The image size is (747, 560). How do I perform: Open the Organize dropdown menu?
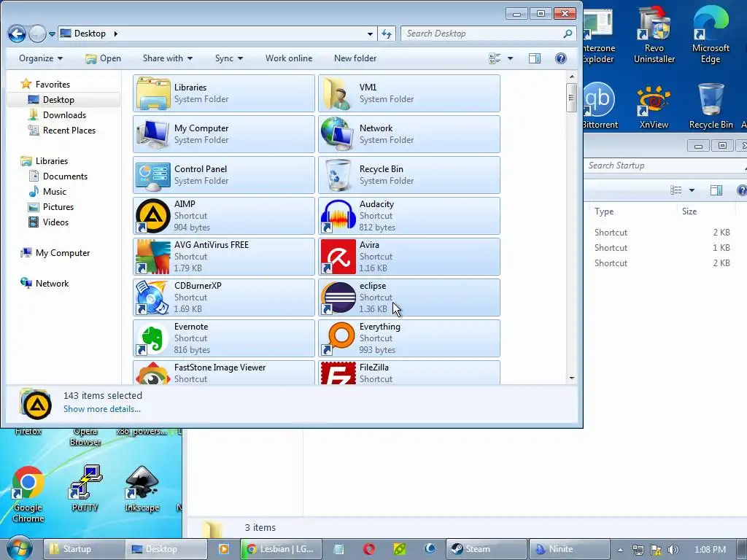pyautogui.click(x=41, y=58)
